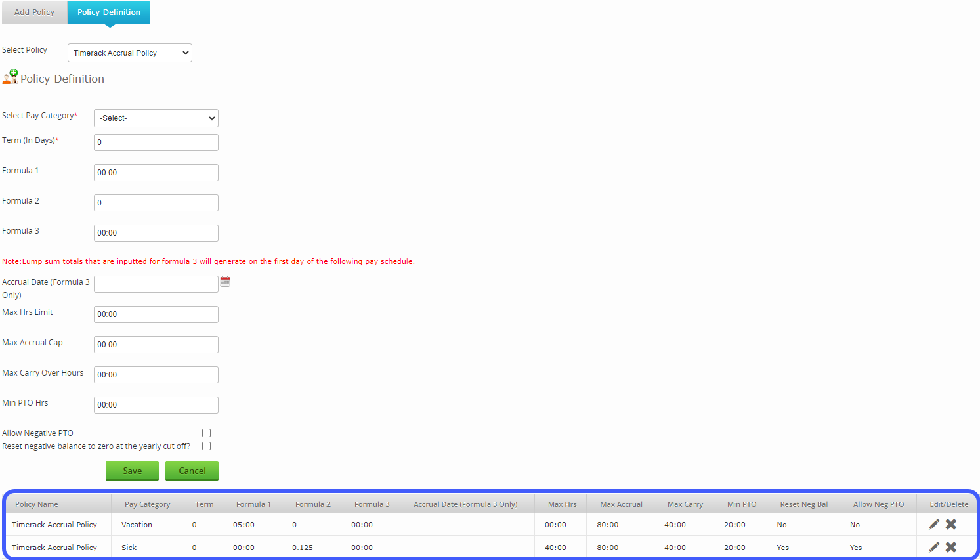Screen dimensions: 980x560
Task: Click the Accrual Date (Formula 3 Only) header
Action: 465,504
